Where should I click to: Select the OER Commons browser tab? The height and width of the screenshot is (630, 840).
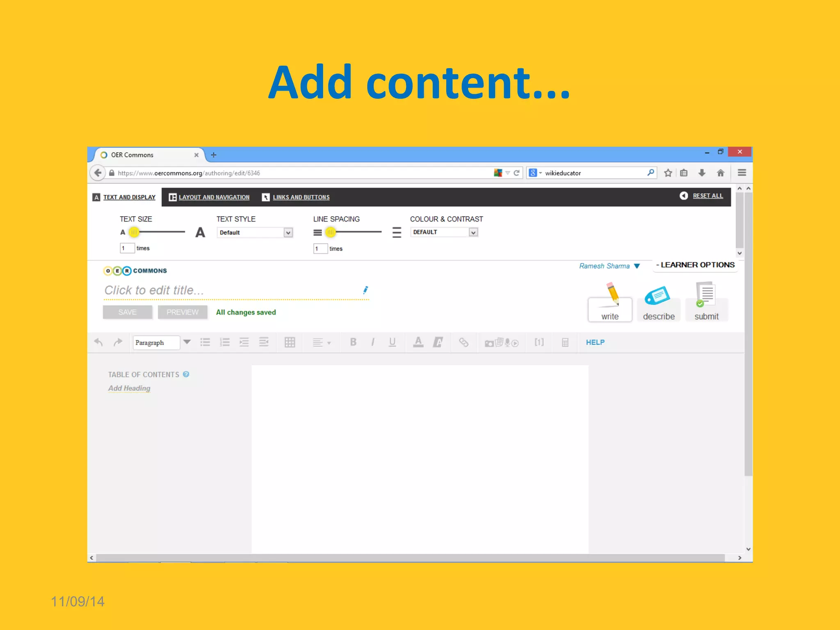[x=150, y=155]
